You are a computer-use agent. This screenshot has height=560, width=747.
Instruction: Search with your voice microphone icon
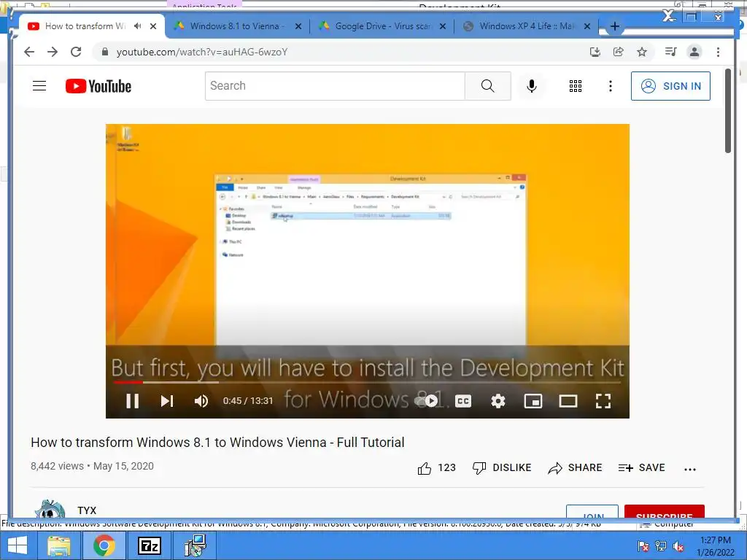(x=532, y=86)
